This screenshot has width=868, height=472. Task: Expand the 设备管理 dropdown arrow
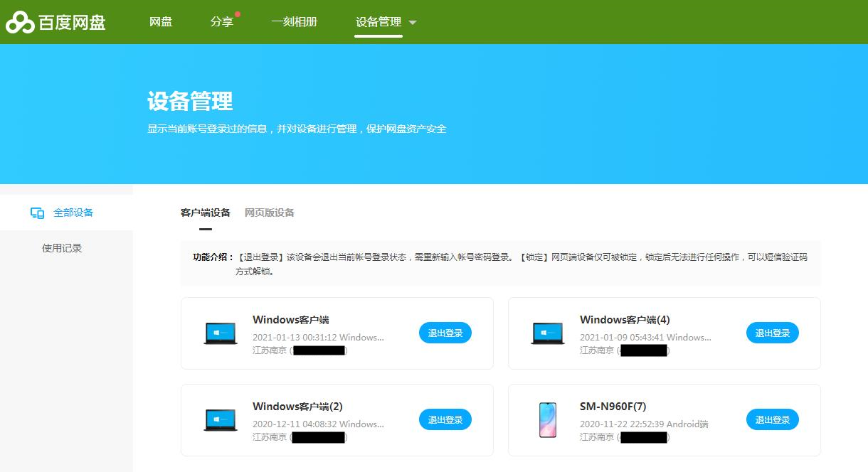tap(413, 23)
